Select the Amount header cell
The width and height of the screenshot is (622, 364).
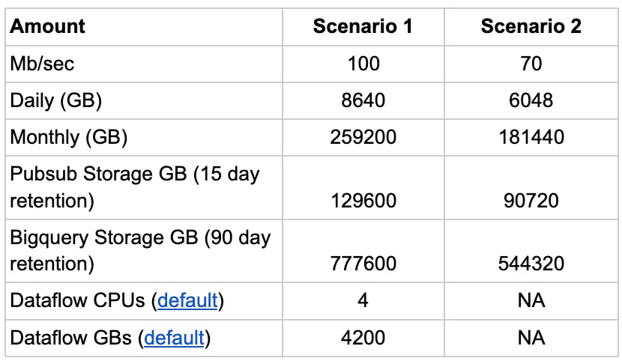(48, 26)
